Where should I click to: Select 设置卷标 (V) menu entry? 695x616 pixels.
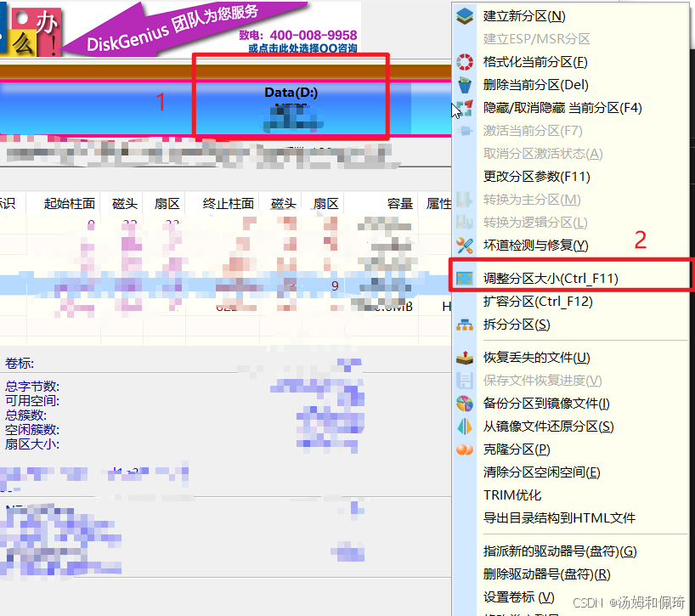point(518,597)
